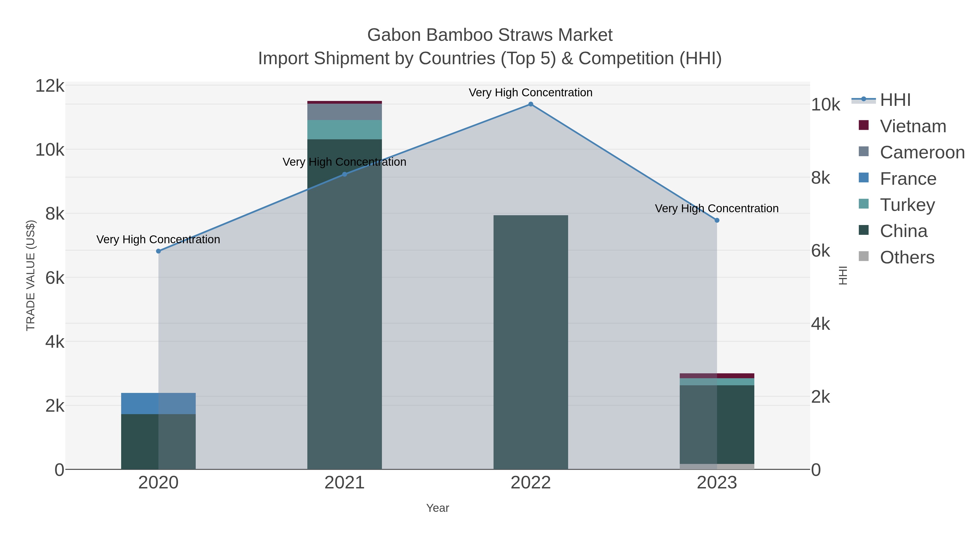
Task: Click the Vietnam maroon color swatch
Action: [x=863, y=125]
